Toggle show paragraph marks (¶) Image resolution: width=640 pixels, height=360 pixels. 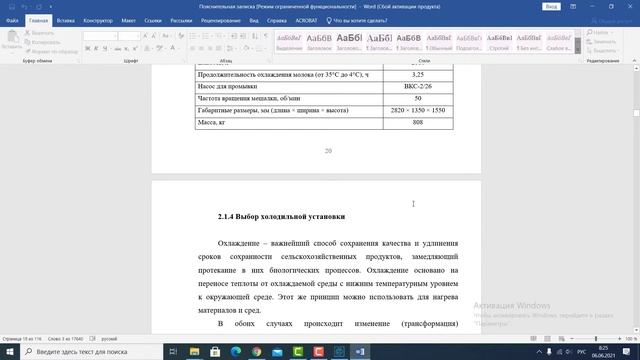click(x=266, y=36)
